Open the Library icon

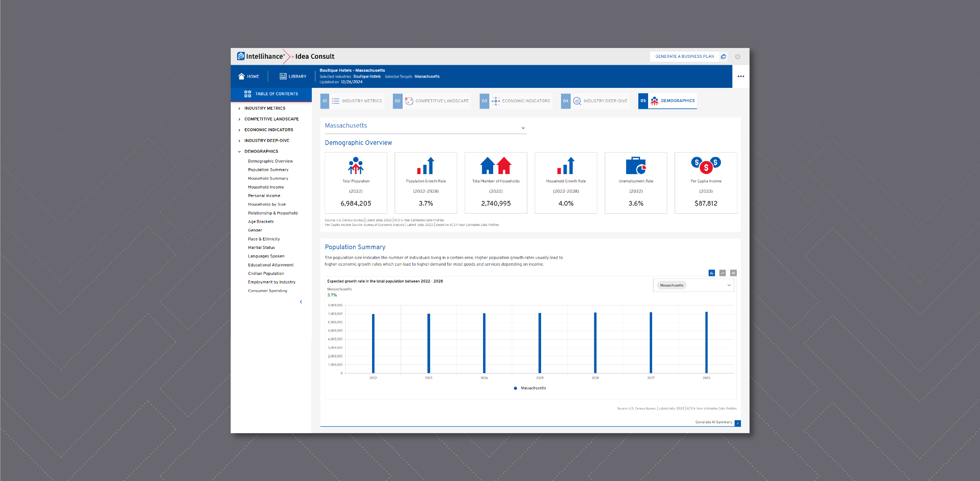pos(283,76)
